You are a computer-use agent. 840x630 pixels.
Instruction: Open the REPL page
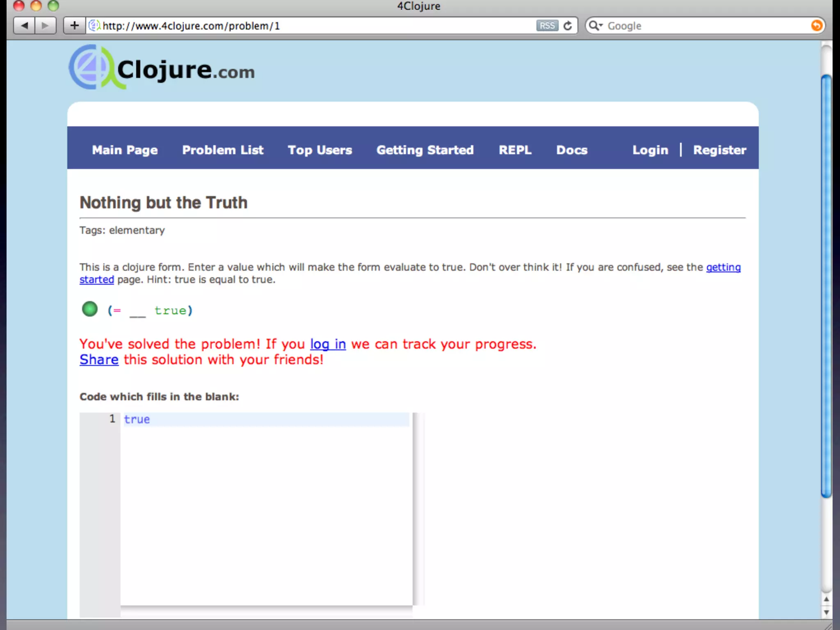pyautogui.click(x=515, y=150)
